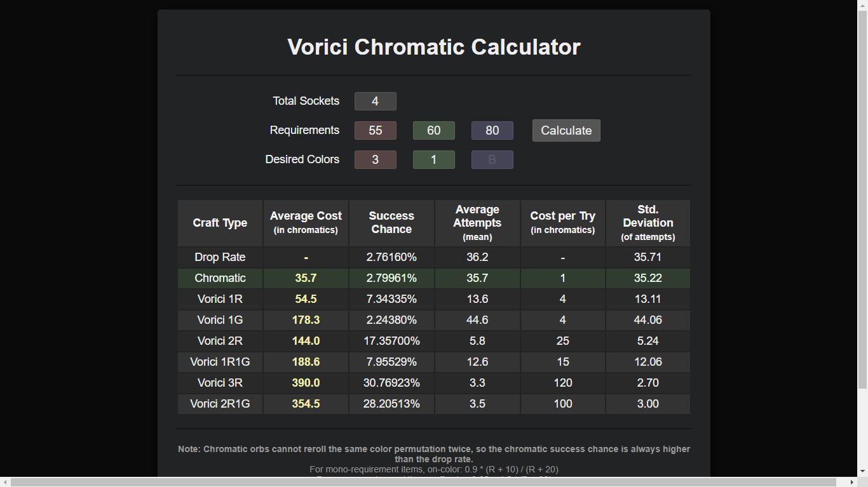Click the Calculate button
The height and width of the screenshot is (487, 868).
[566, 131]
